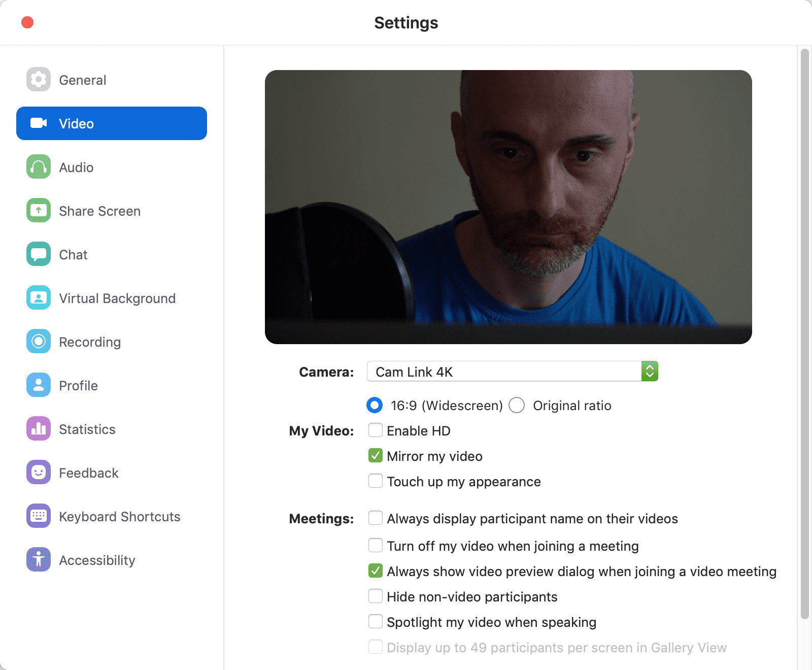Select the Video camera icon
The width and height of the screenshot is (812, 670).
tap(39, 123)
